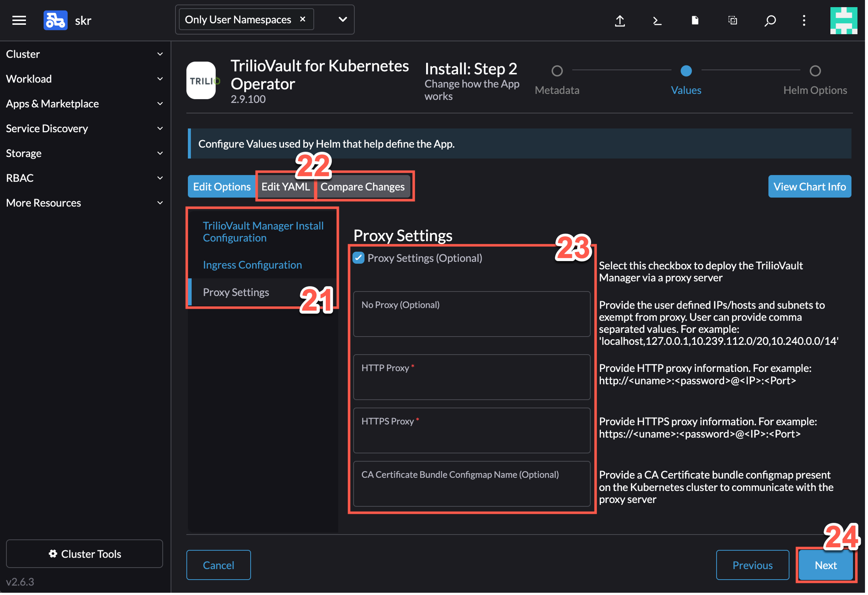Select the Helm Options step circle
Screen dimensions: 868x595
pos(815,71)
